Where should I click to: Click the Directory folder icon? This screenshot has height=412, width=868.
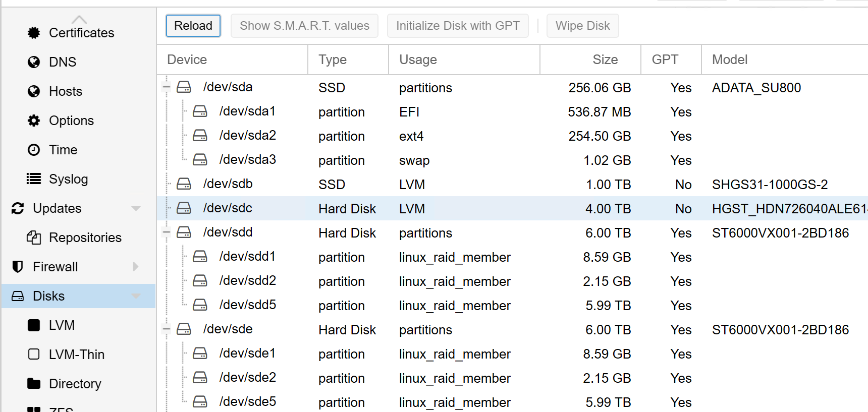[x=34, y=384]
